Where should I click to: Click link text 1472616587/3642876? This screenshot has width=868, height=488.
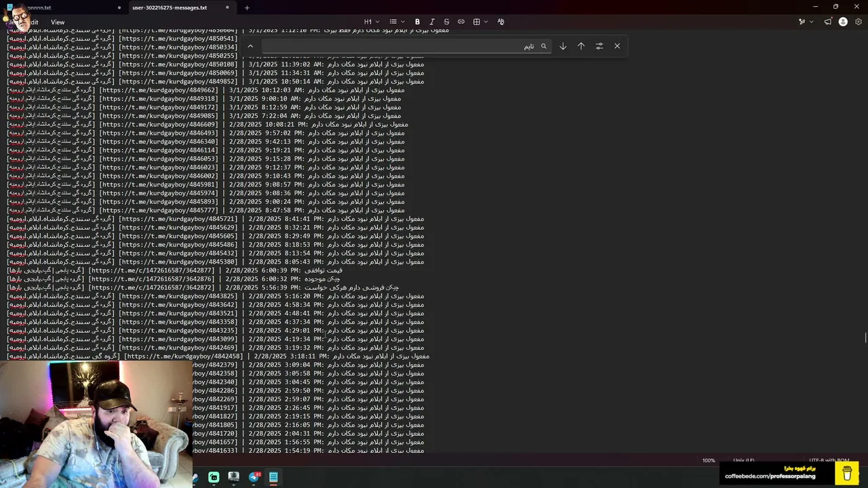click(153, 279)
